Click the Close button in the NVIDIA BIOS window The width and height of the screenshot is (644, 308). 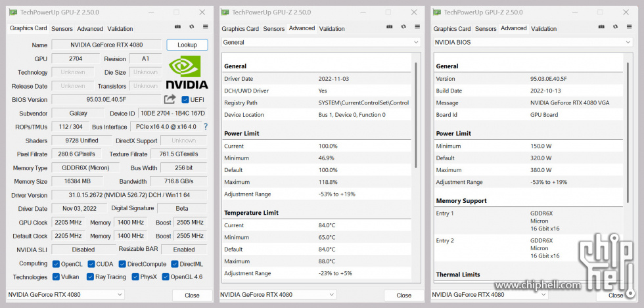(x=616, y=296)
